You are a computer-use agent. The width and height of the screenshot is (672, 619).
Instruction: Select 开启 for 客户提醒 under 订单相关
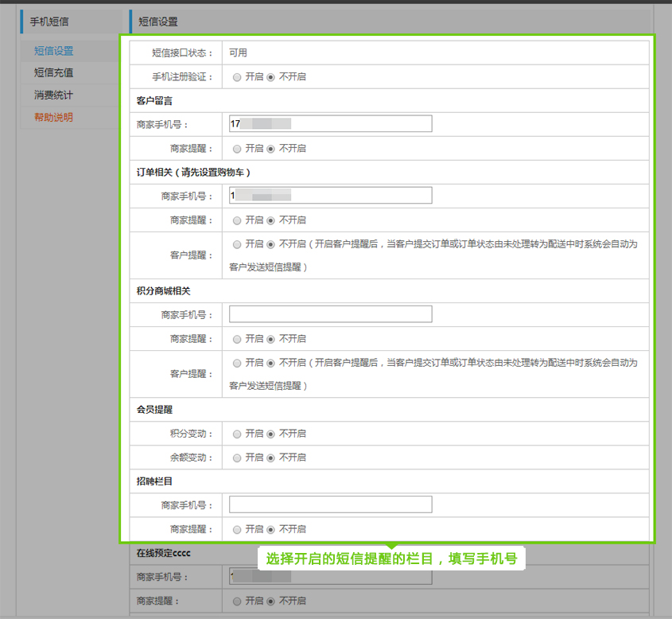click(x=237, y=244)
